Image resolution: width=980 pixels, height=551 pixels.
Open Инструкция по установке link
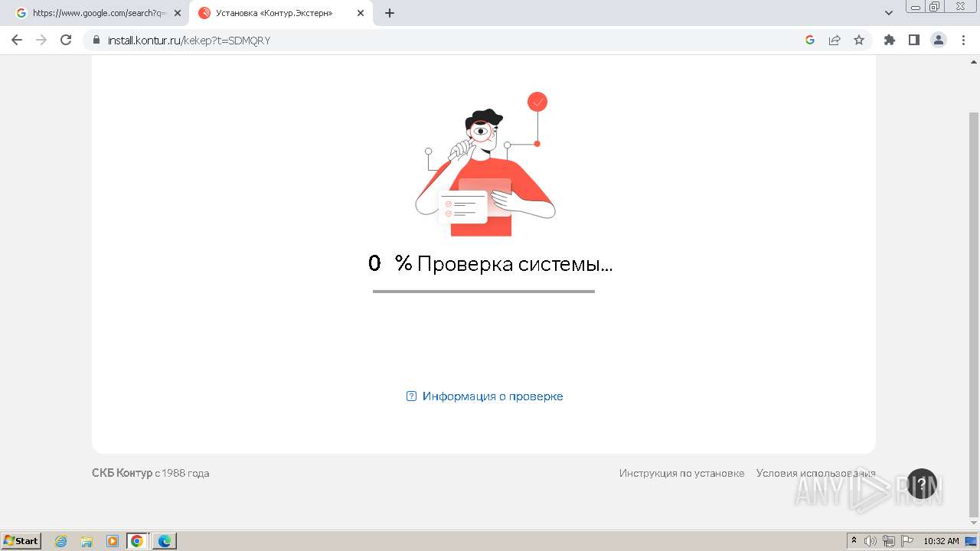click(x=681, y=473)
